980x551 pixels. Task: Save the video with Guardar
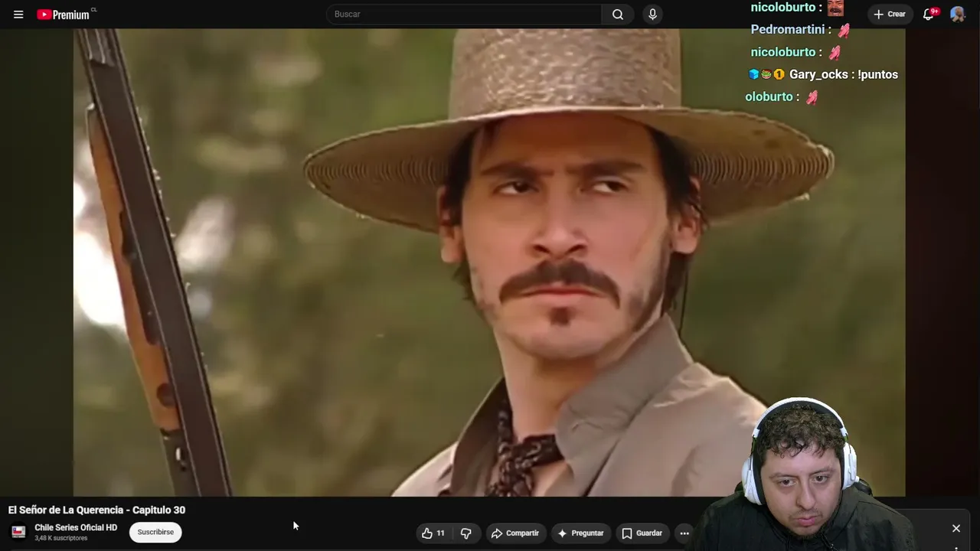(642, 533)
